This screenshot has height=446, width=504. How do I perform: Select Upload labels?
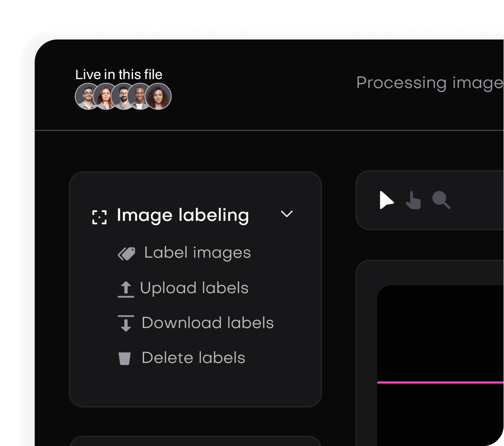click(194, 288)
